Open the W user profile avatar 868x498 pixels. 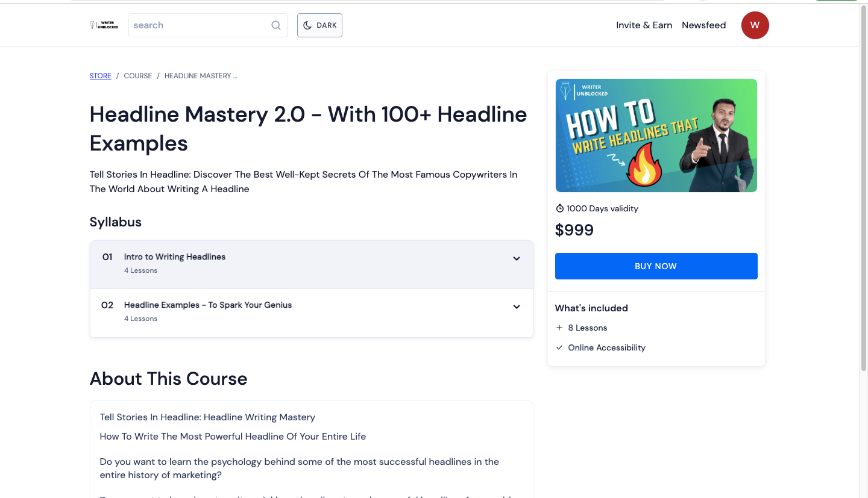tap(755, 25)
